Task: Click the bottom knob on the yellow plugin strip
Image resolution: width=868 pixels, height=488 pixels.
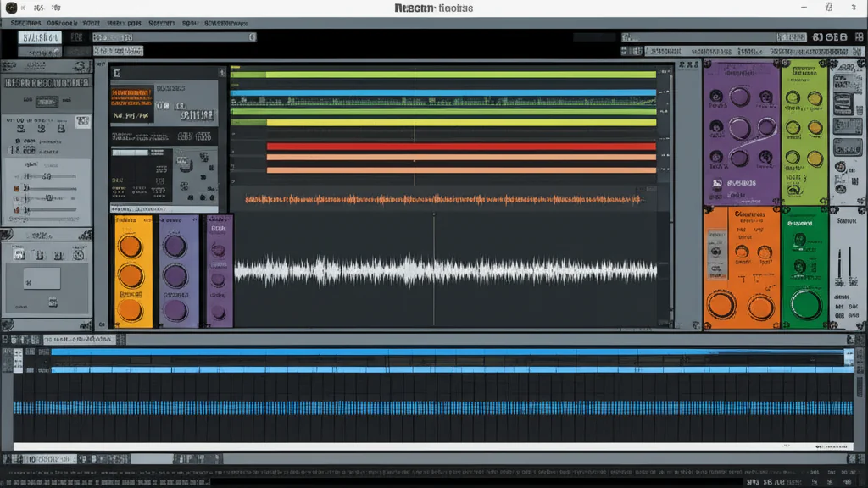Action: click(130, 310)
